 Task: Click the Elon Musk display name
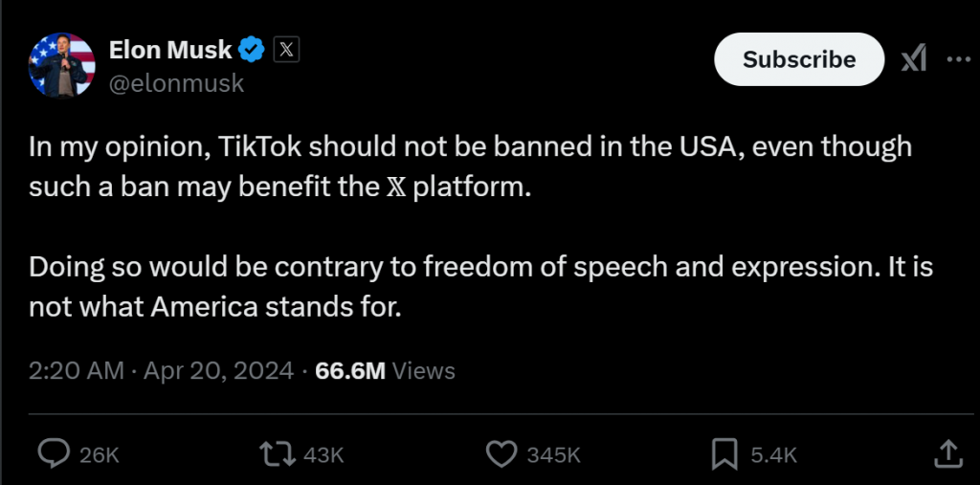coord(171,49)
